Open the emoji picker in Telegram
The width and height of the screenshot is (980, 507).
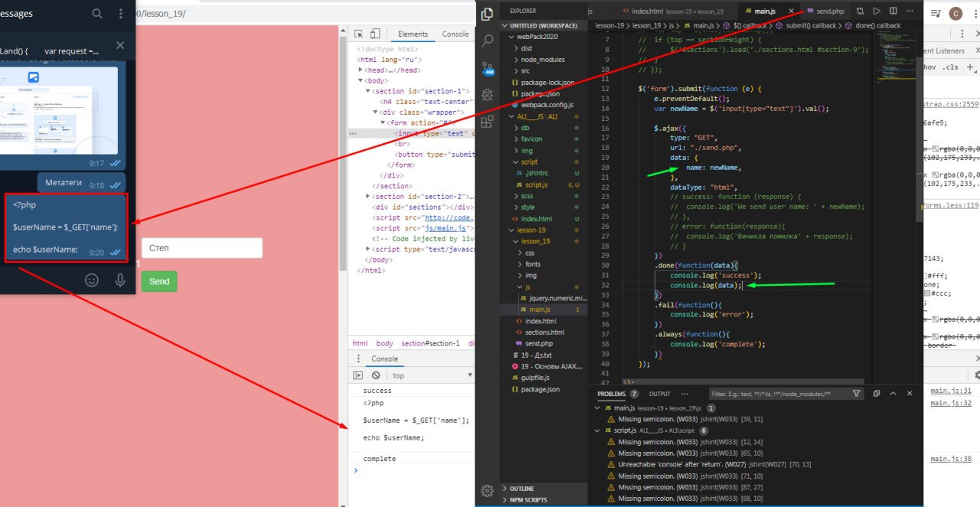[x=92, y=280]
